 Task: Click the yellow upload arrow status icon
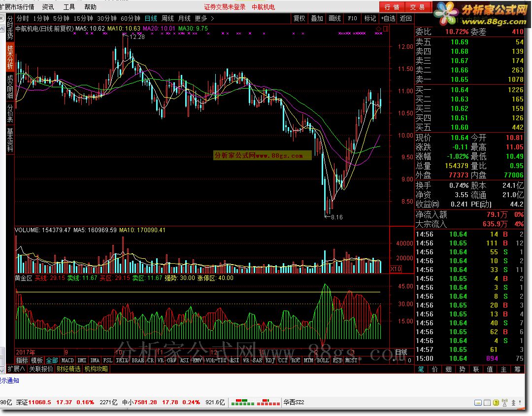[x=496, y=403]
